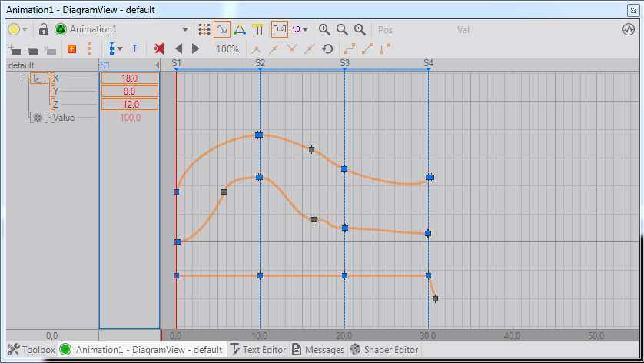This screenshot has height=363, width=644.
Task: Click the zoom in magnifier icon
Action: coord(324,29)
